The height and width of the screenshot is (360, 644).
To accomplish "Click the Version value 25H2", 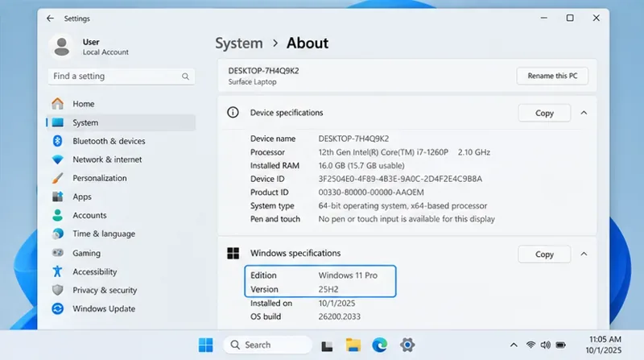I will (x=328, y=289).
